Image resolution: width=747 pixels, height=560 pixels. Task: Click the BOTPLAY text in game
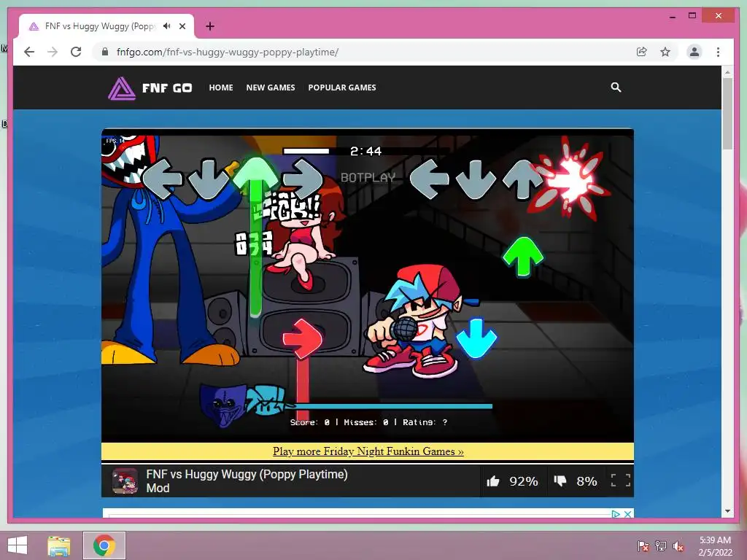click(368, 178)
